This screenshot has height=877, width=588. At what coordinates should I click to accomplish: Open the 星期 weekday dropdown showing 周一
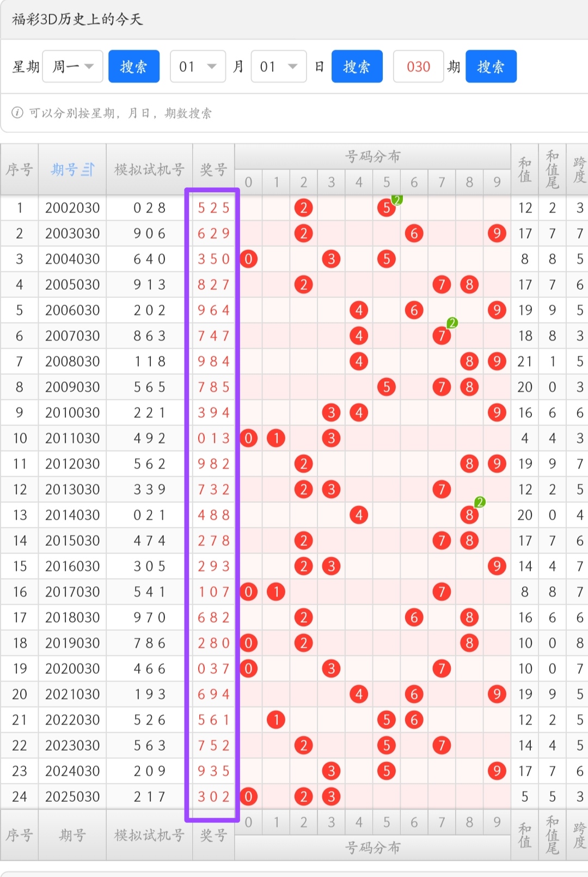coord(73,66)
